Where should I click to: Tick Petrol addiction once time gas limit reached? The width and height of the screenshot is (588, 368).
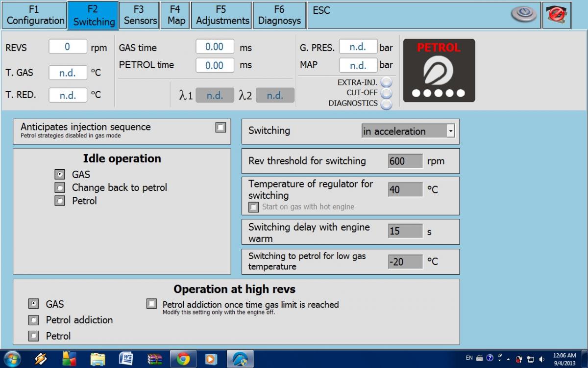(151, 304)
